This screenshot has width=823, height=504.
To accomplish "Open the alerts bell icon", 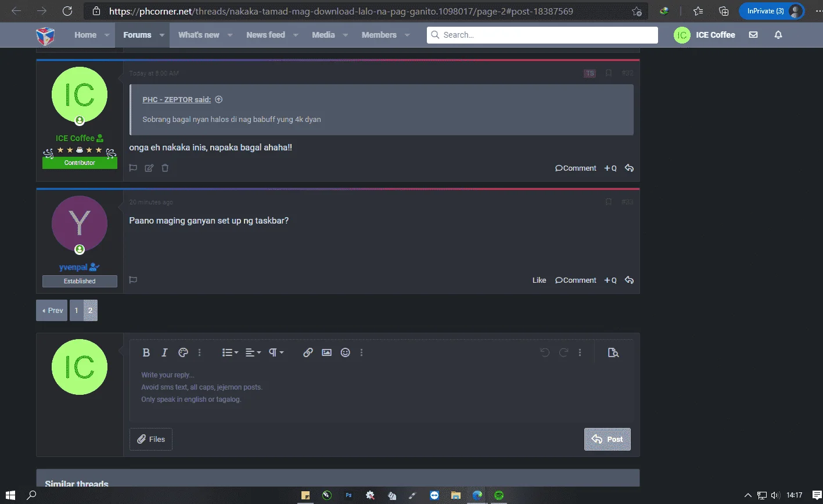I will point(778,35).
